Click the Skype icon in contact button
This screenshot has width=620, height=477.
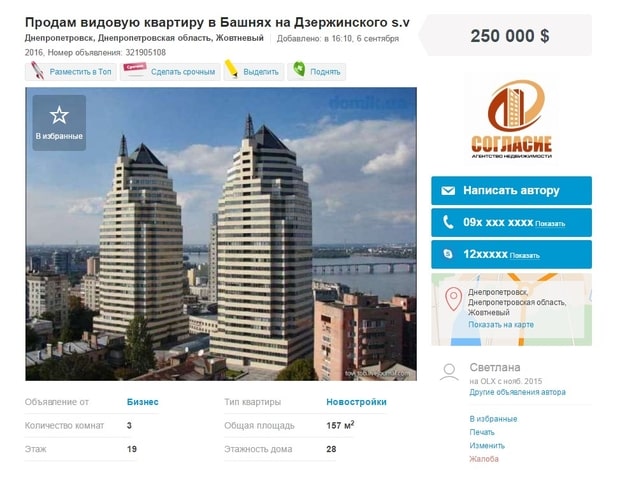tap(448, 254)
